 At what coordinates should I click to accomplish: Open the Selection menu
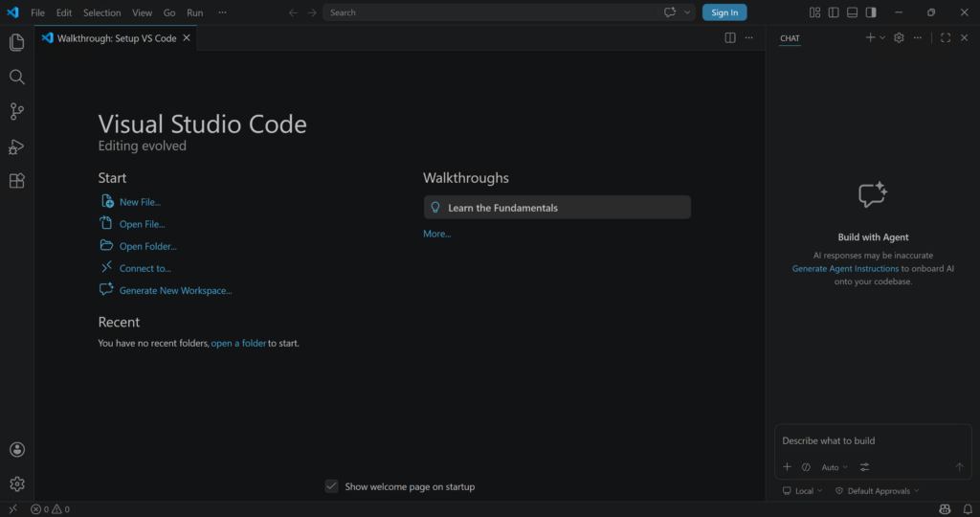click(x=101, y=12)
